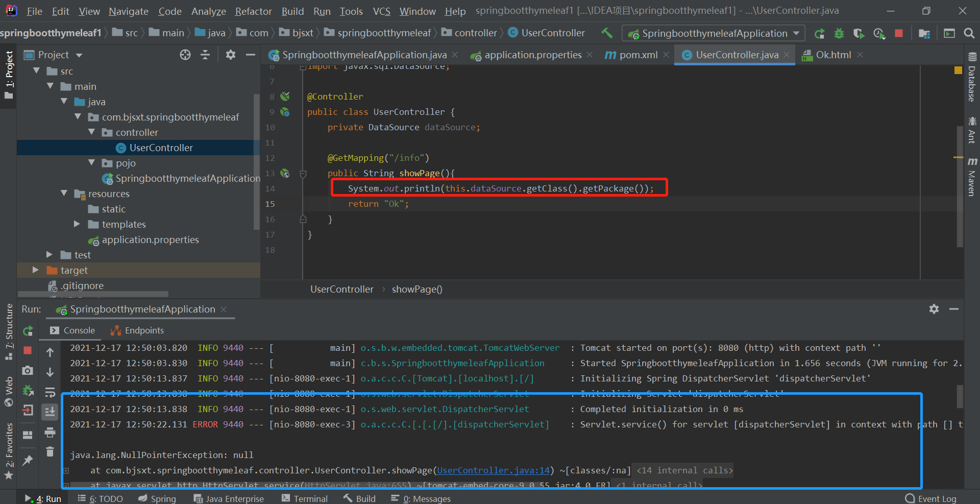
Task: Open UserController.java:14 stack trace link
Action: (x=493, y=470)
